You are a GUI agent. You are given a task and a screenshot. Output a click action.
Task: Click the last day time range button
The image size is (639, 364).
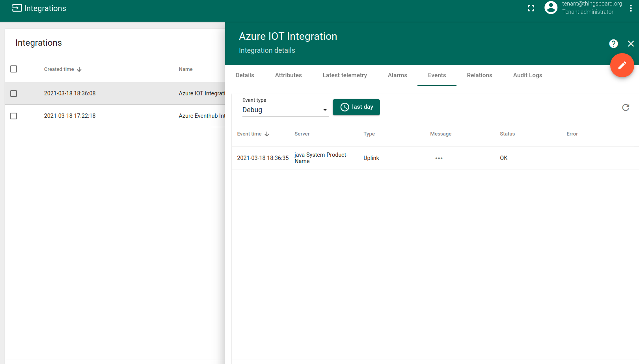356,107
